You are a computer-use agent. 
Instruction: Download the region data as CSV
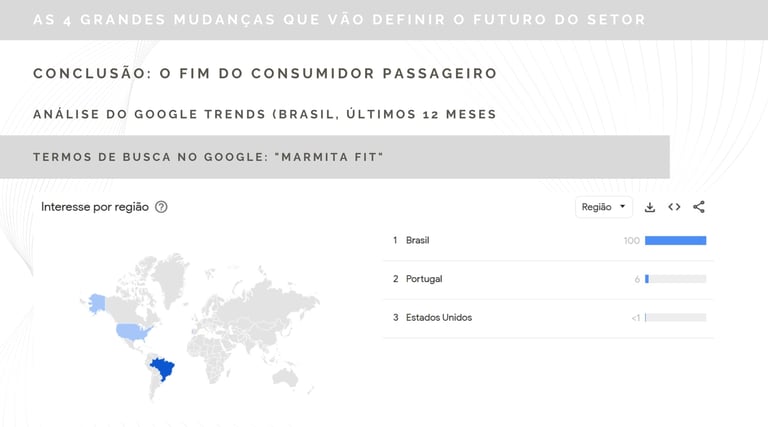click(x=650, y=207)
